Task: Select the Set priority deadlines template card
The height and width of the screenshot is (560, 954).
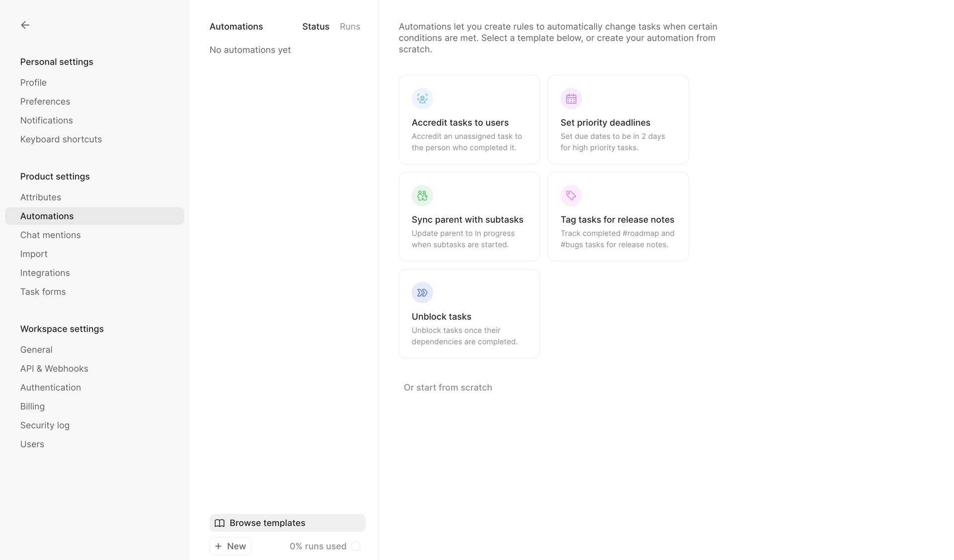Action: 618,119
